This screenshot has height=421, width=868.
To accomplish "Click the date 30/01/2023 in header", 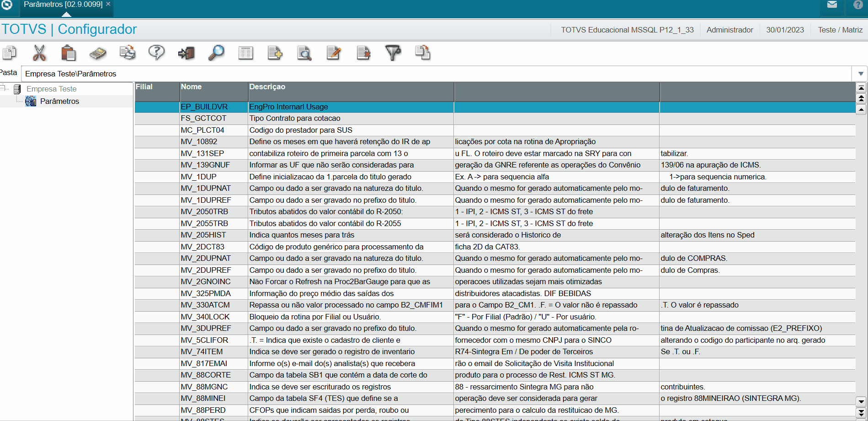I will point(785,30).
